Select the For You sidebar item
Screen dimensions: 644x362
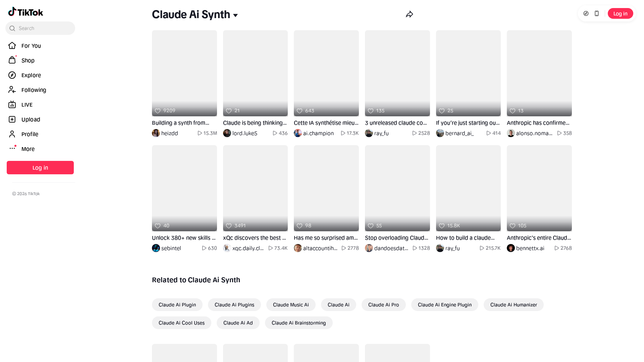(31, 46)
